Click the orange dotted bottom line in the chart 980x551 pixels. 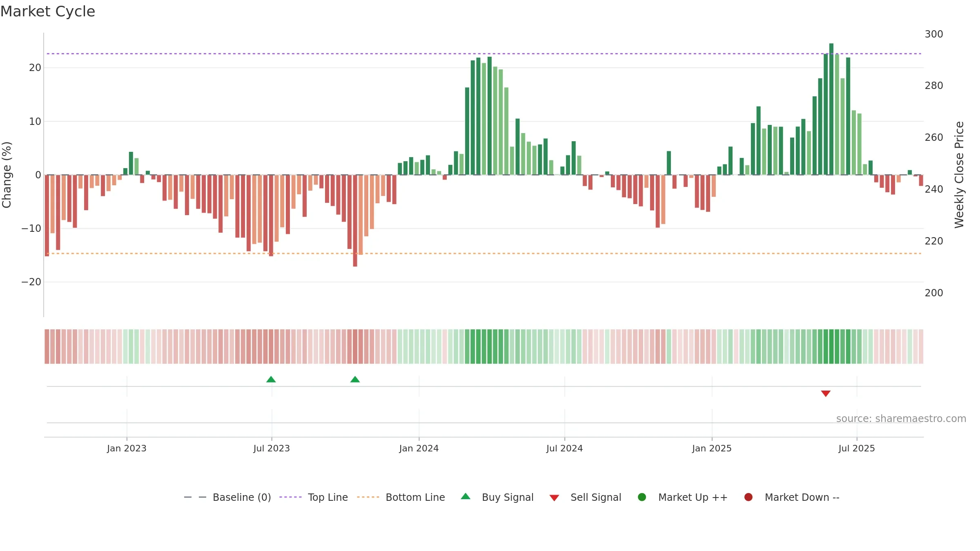(x=484, y=253)
